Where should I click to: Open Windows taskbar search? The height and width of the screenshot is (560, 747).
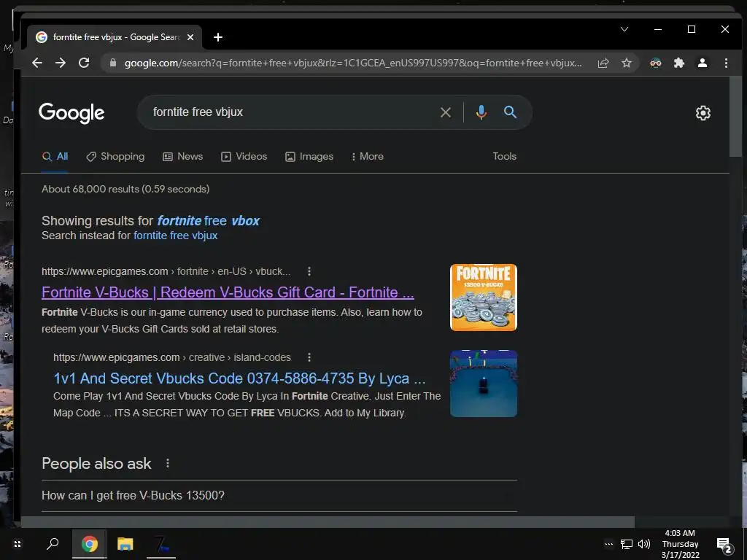click(53, 544)
